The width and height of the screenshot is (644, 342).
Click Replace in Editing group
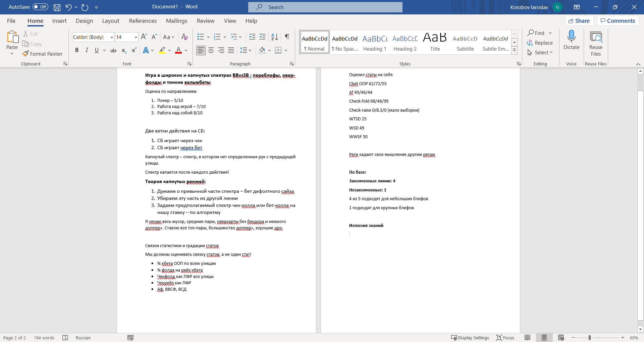540,43
